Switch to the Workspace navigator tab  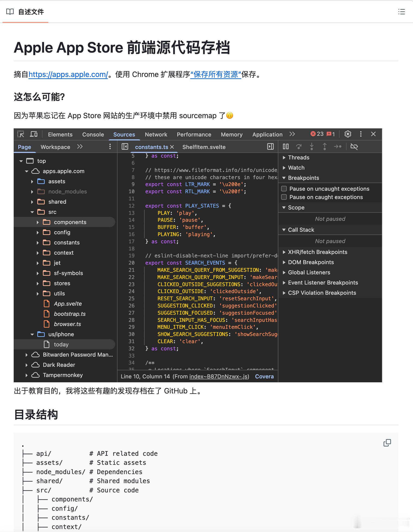[55, 147]
